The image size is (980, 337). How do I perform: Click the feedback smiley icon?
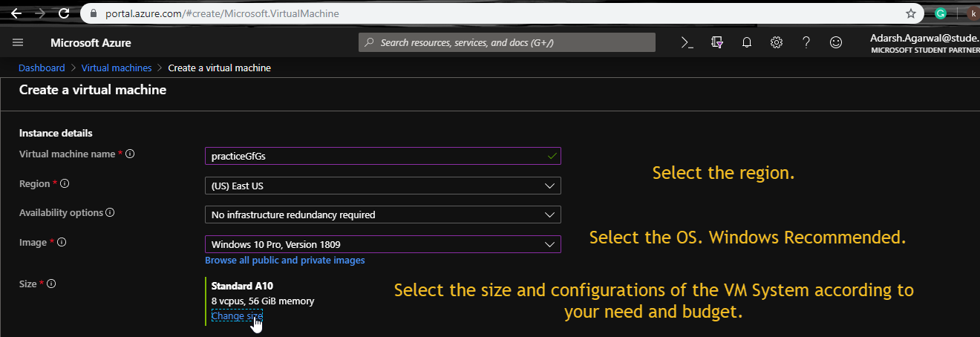click(836, 43)
